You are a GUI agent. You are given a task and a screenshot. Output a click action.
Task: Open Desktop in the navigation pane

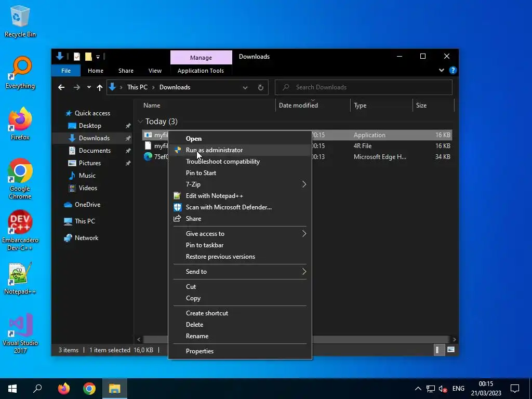[90, 126]
